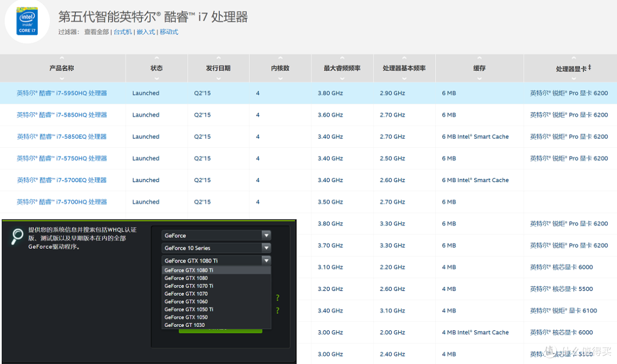Open the i7-5700HQ processor link
617x364 pixels.
(62, 202)
